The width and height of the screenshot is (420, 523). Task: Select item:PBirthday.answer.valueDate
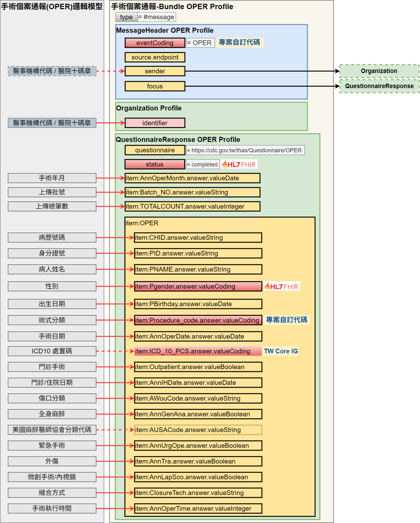click(x=198, y=304)
